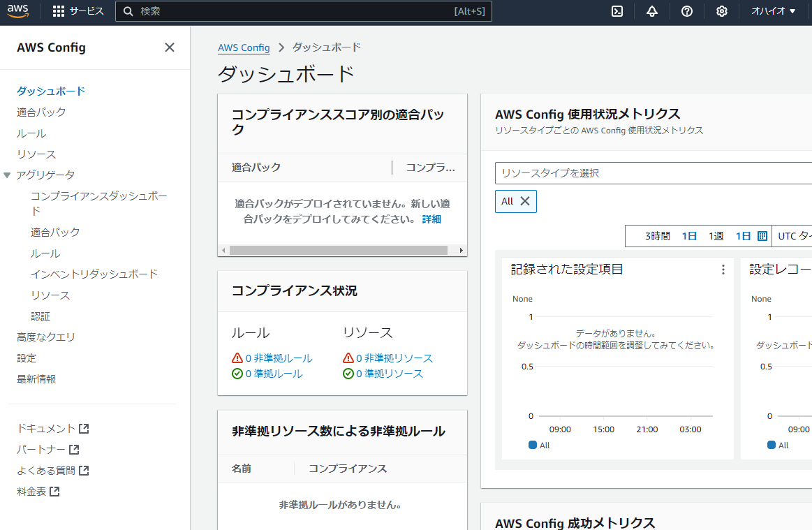The width and height of the screenshot is (812, 530).
Task: Open the help question mark icon
Action: click(x=687, y=11)
